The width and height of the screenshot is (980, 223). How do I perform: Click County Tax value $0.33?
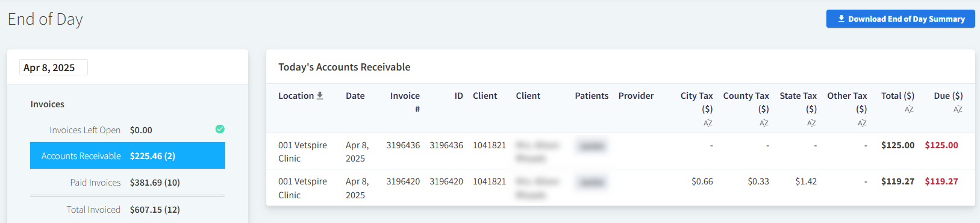pos(758,181)
